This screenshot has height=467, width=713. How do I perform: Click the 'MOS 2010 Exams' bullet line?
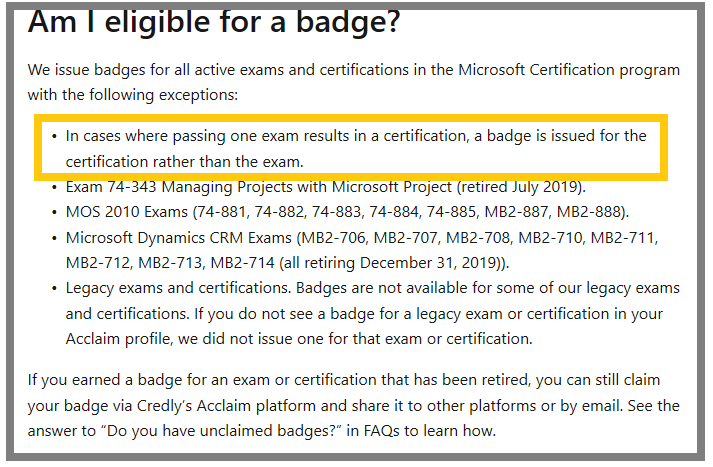(x=347, y=212)
